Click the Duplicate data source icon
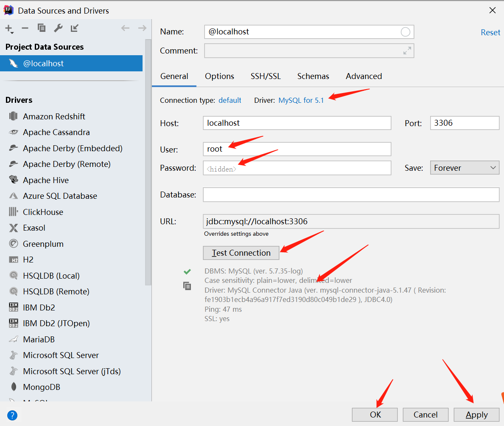The width and height of the screenshot is (504, 426). click(42, 28)
